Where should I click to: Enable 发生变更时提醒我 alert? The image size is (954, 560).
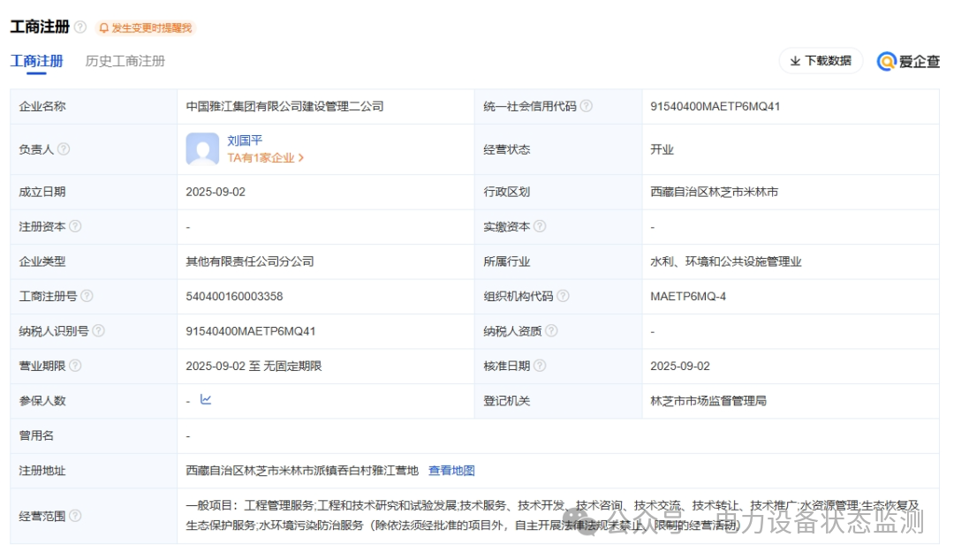pyautogui.click(x=146, y=28)
